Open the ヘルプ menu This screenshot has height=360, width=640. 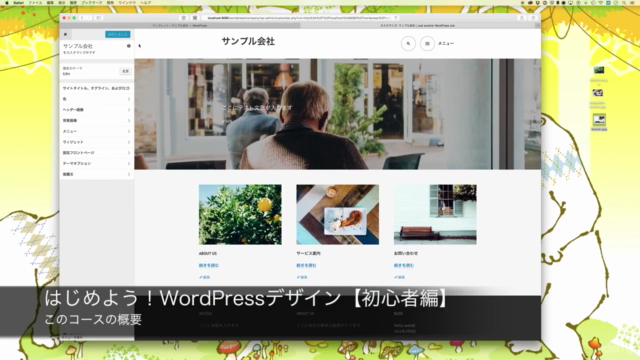click(x=146, y=2)
